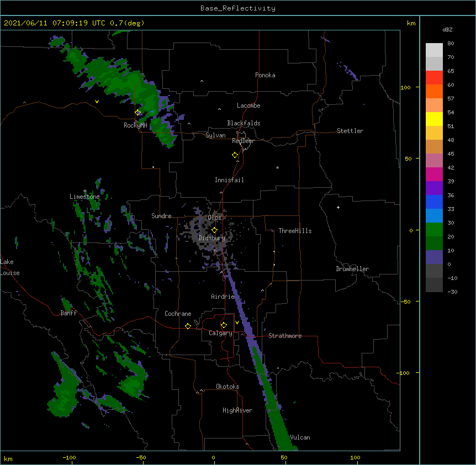
Task: Select the orange 57-60 dBZ legend swatch
Action: tap(434, 91)
